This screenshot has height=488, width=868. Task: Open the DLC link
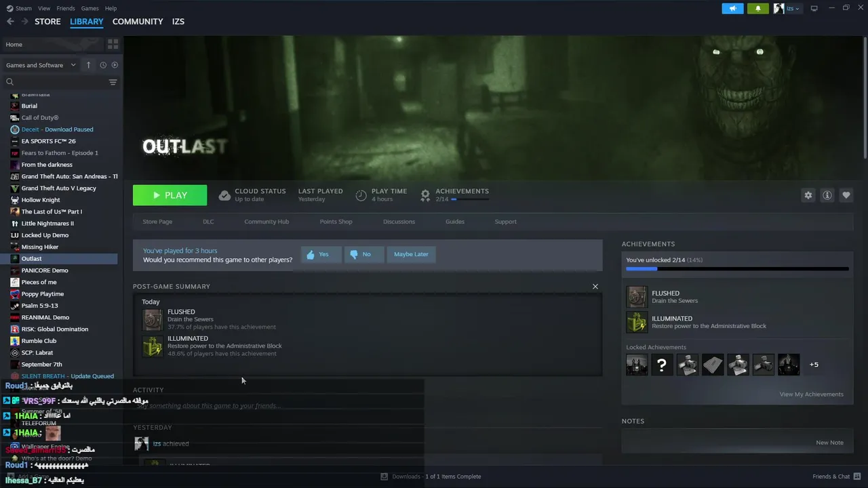(x=208, y=222)
